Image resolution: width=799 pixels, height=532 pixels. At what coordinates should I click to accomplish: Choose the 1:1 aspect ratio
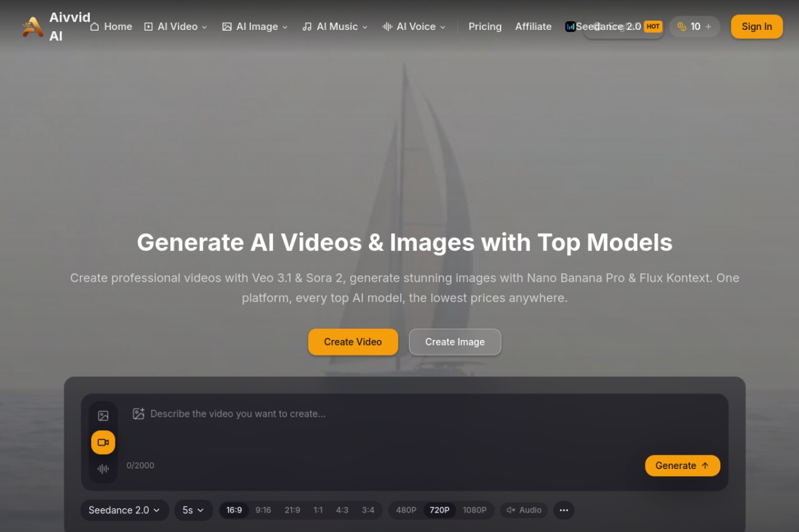318,510
